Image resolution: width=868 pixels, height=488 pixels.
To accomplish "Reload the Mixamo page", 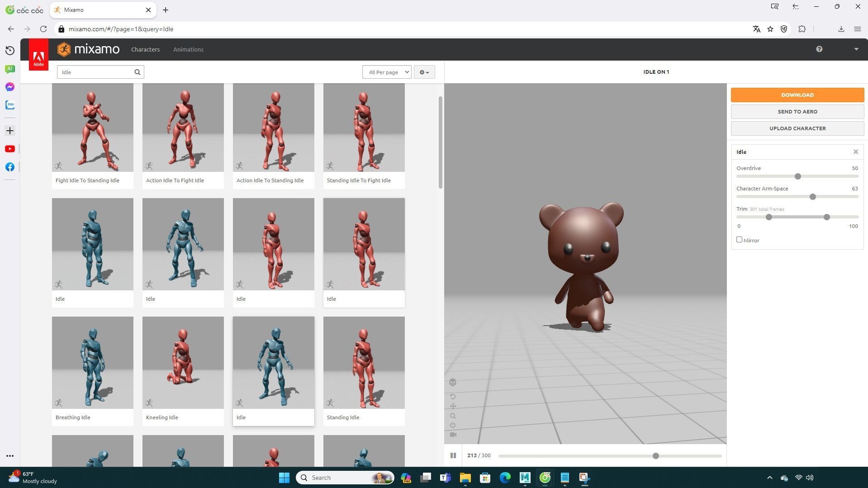I will click(x=43, y=29).
